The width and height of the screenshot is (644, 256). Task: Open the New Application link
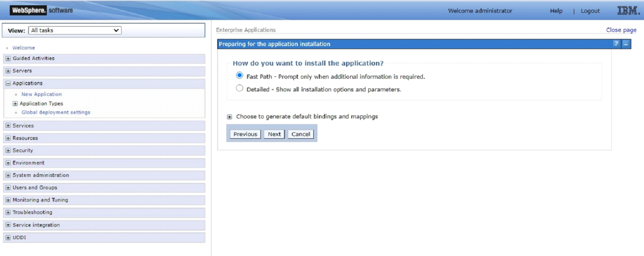coord(42,94)
